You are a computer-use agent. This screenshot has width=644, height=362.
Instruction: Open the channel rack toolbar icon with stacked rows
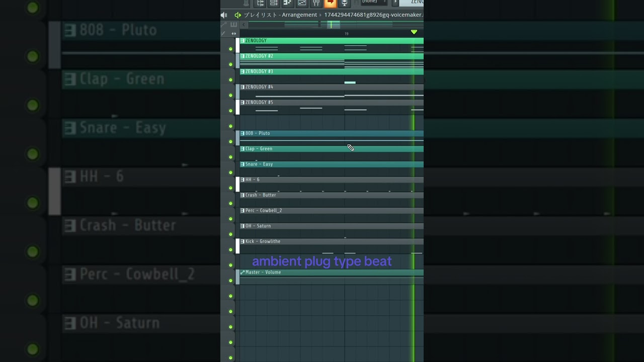[x=274, y=3]
